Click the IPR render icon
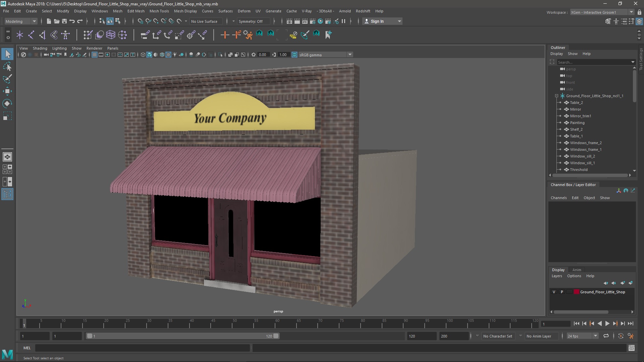Screen dimensions: 644x362 tap(305, 21)
